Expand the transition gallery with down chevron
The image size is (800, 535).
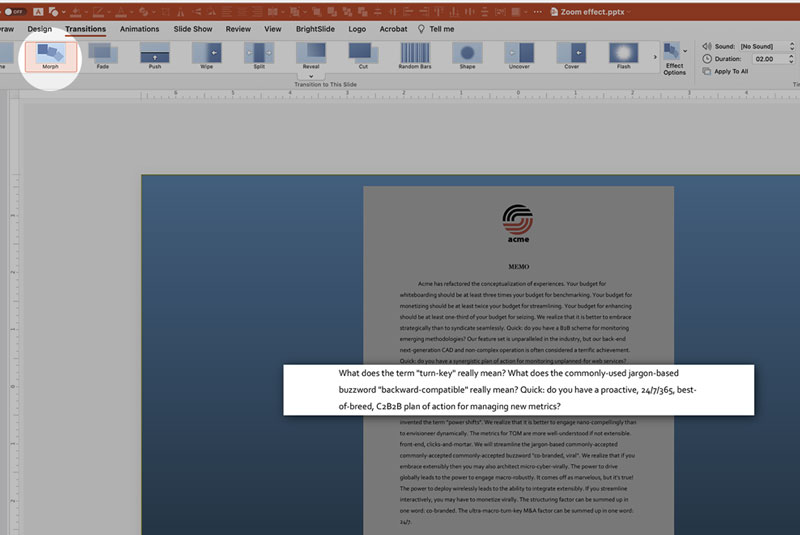[x=311, y=77]
